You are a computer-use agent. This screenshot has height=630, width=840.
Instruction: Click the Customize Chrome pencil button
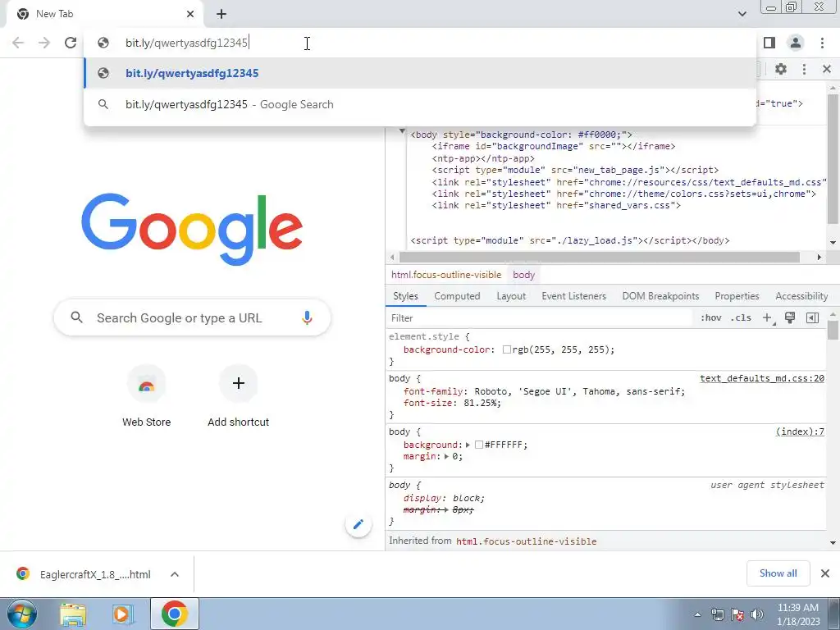click(x=358, y=524)
